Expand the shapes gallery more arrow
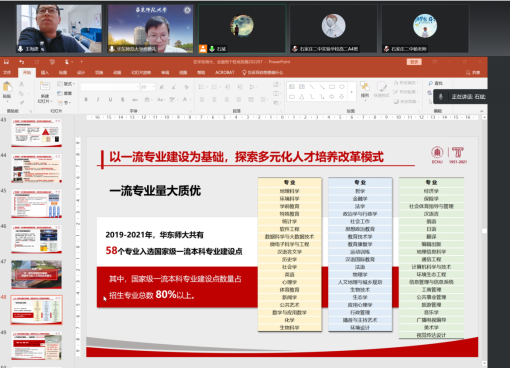The image size is (510, 369). tap(351, 92)
